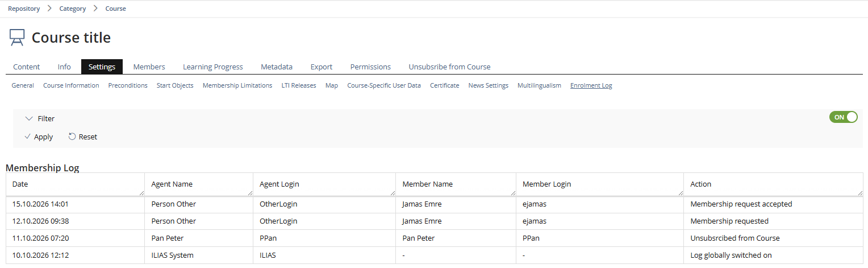The width and height of the screenshot is (868, 268).
Task: Click resize grip of Action column
Action: [859, 193]
